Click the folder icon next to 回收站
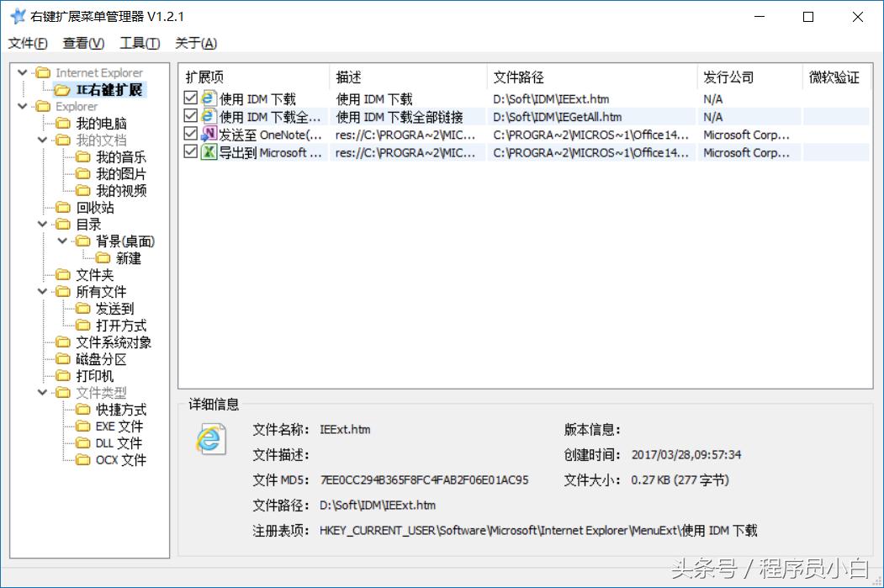 [63, 208]
